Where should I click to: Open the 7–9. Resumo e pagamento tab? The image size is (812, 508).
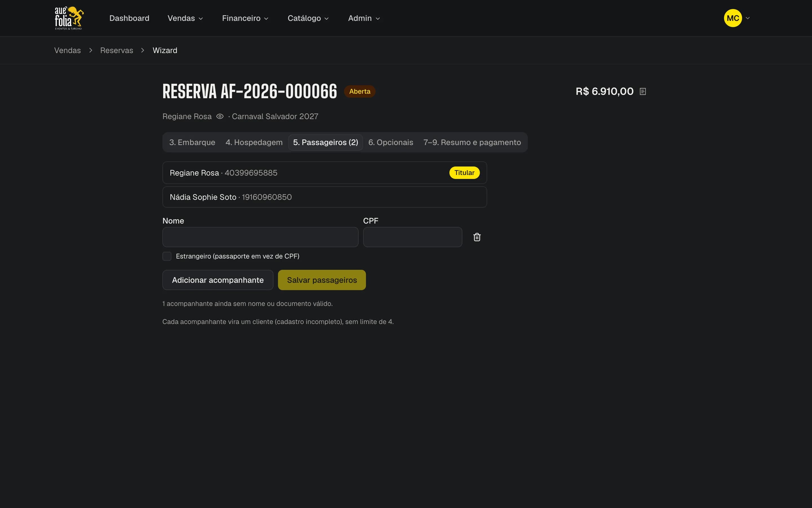point(472,143)
